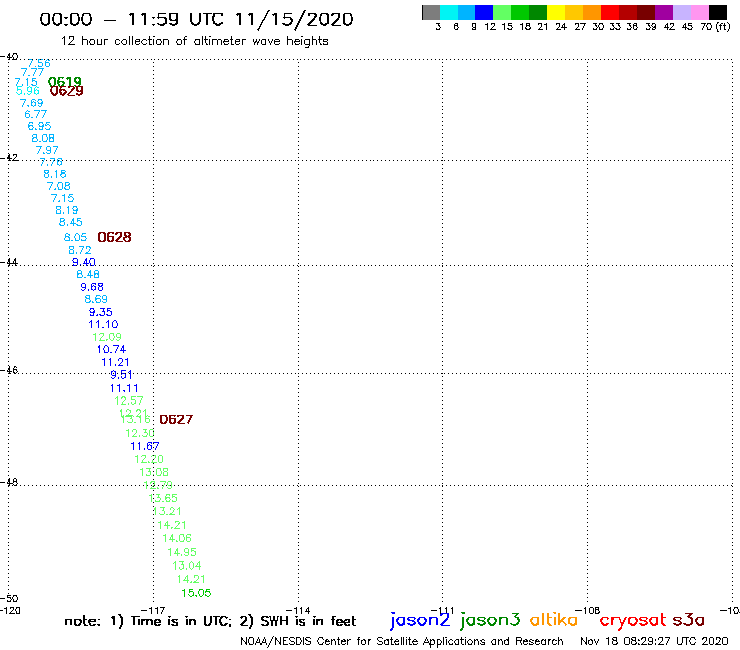Click the '12 hour collection' subtitle
Screen dimensions: 740x650
pos(194,41)
